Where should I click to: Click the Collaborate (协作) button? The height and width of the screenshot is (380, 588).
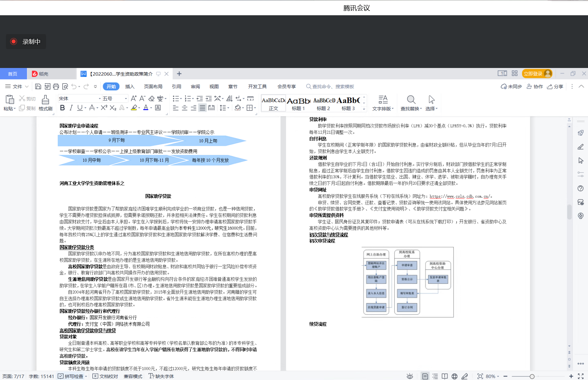pos(535,87)
